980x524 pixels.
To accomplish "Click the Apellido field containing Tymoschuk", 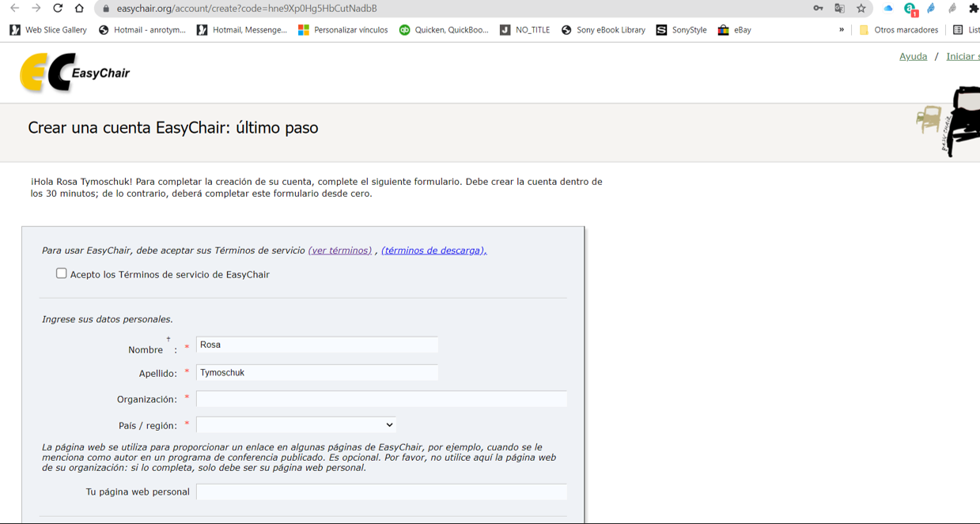I will [317, 372].
